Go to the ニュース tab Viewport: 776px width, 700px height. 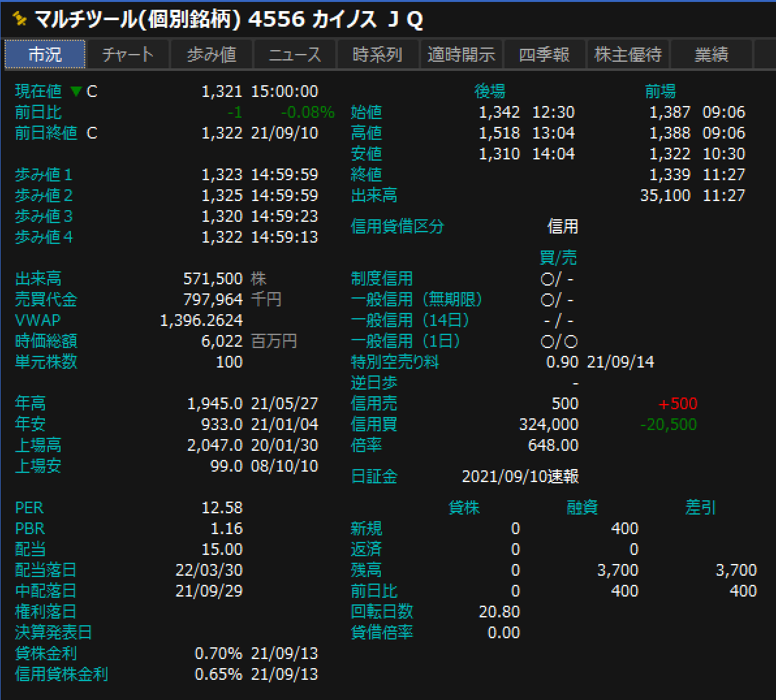294,55
